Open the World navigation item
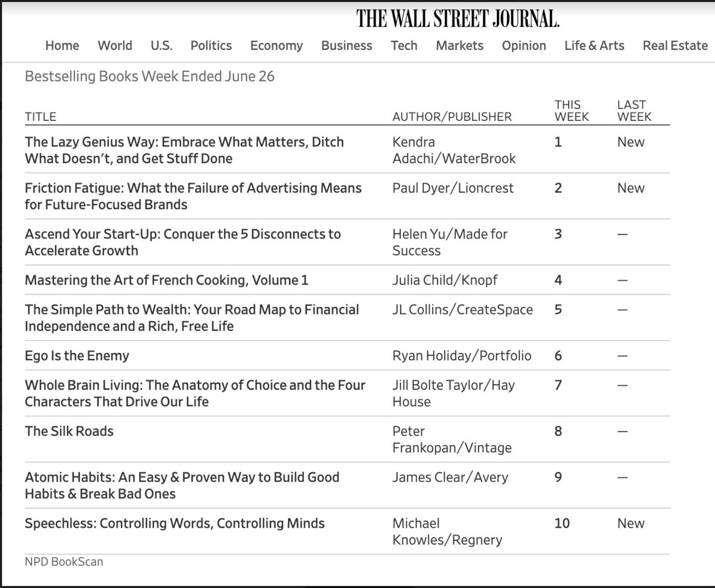This screenshot has width=715, height=588. coord(115,46)
